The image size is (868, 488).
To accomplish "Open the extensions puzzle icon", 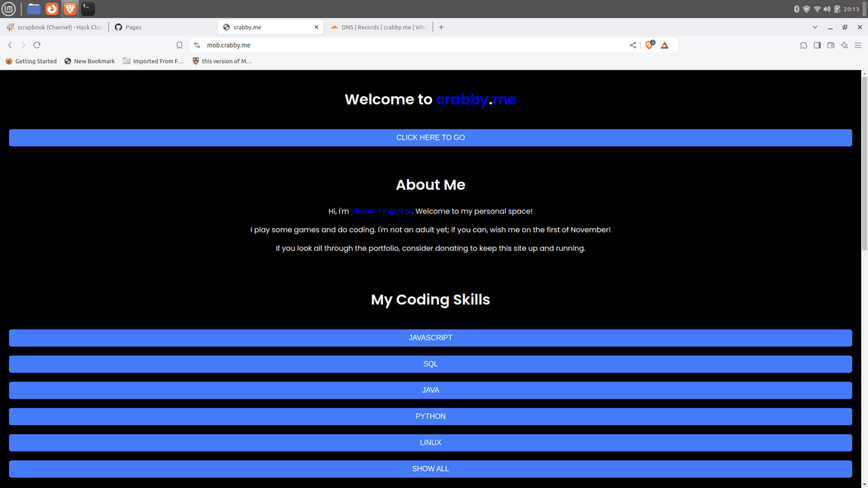I will 804,45.
